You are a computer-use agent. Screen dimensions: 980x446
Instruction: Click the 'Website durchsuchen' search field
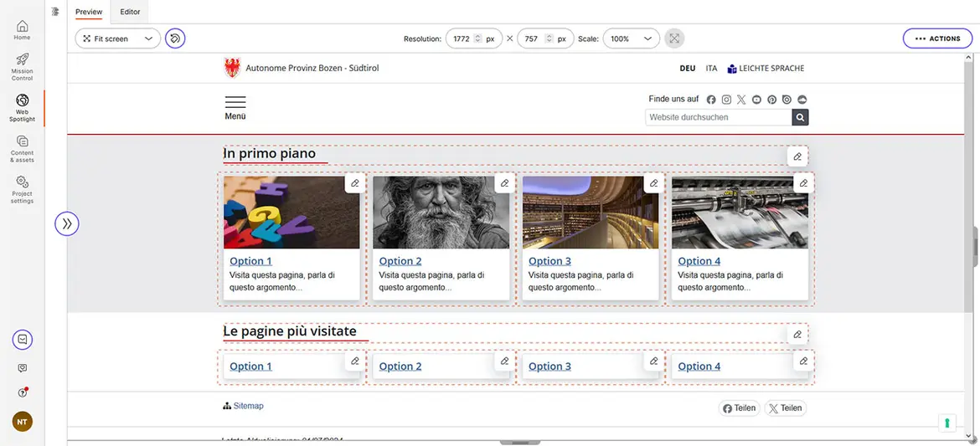[x=718, y=118]
